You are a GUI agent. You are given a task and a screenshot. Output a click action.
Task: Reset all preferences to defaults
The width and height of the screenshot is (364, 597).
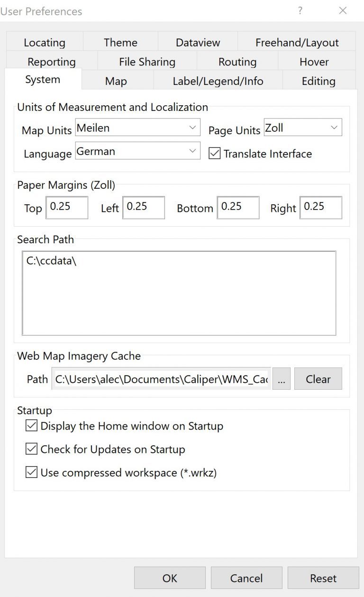coord(324,578)
